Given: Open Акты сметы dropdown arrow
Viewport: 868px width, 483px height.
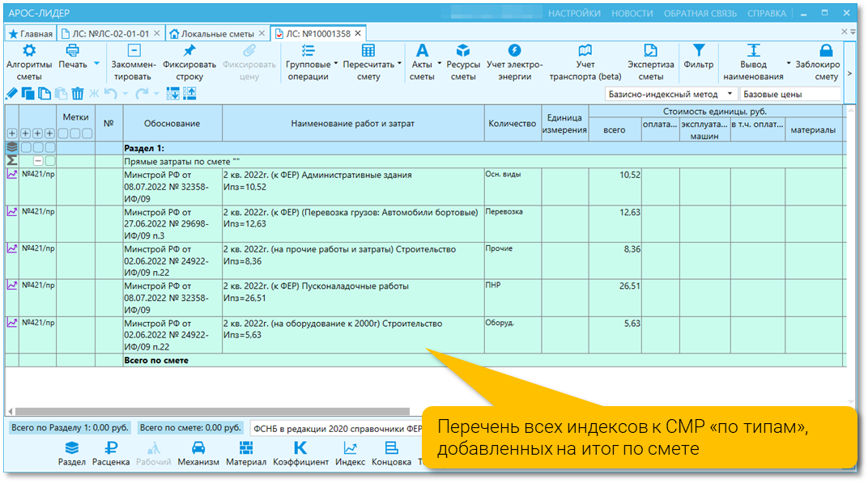Looking at the screenshot, I should pyautogui.click(x=440, y=64).
